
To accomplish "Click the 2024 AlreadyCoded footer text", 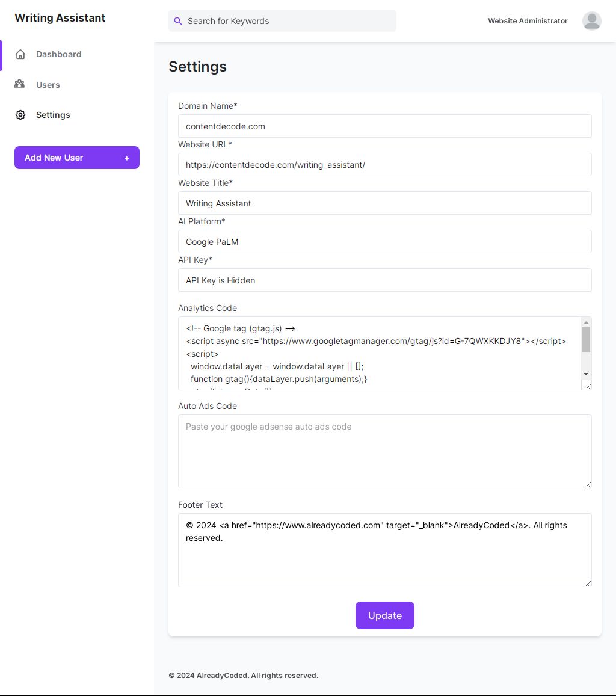I will coord(243,676).
